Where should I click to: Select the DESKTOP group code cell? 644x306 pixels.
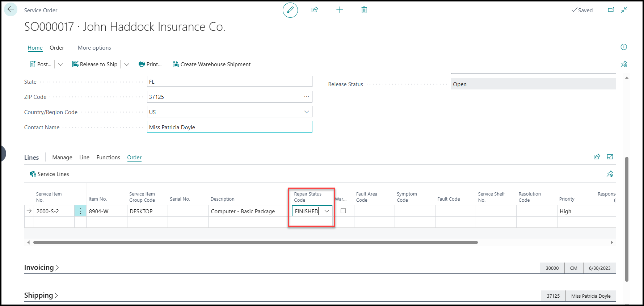(147, 211)
